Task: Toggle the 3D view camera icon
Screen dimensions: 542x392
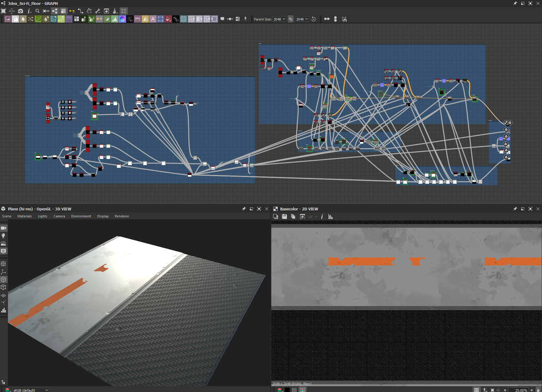Action: coord(4,228)
